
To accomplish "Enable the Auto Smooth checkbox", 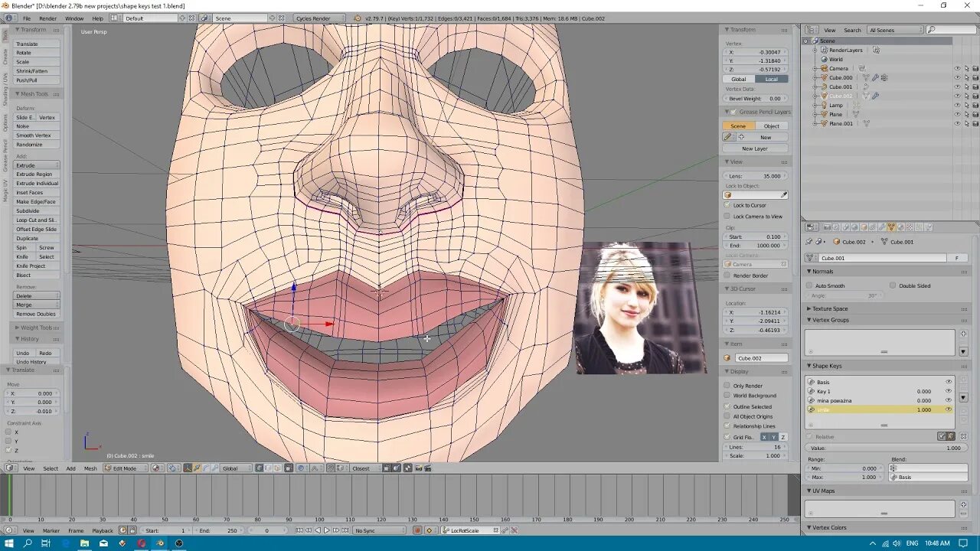I will (x=809, y=285).
